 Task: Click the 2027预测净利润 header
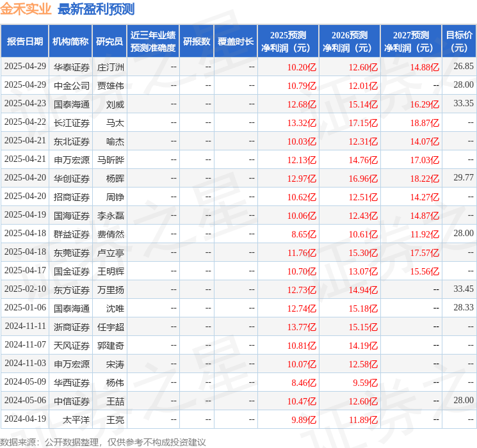411,42
